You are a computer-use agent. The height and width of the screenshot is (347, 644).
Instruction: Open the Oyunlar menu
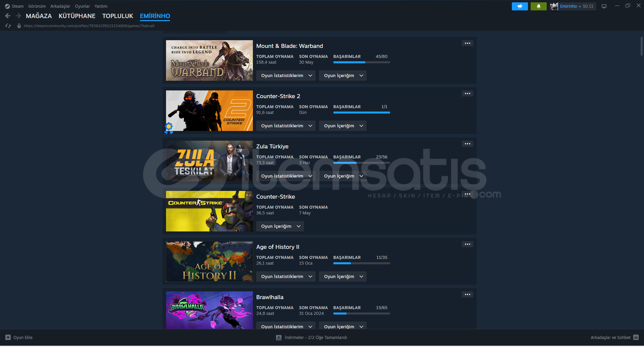[x=82, y=6]
